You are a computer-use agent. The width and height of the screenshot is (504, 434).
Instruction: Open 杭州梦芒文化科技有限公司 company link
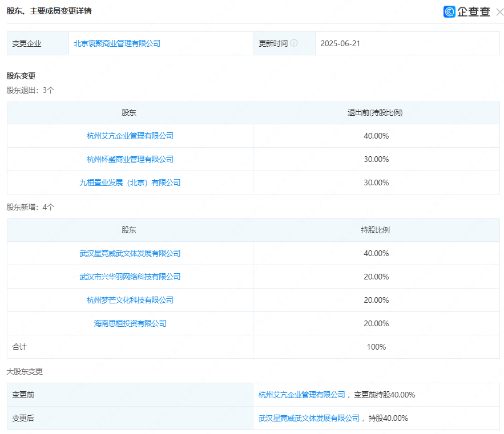(x=129, y=300)
